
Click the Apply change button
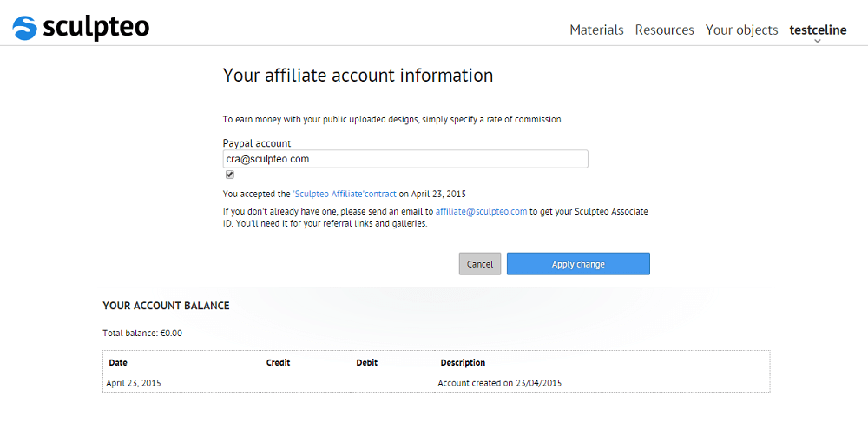[578, 264]
